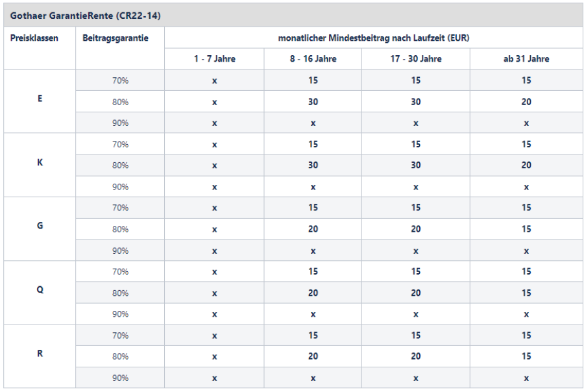584x392 pixels.
Task: Click the 17 - 30 Jahre column header
Action: point(416,59)
